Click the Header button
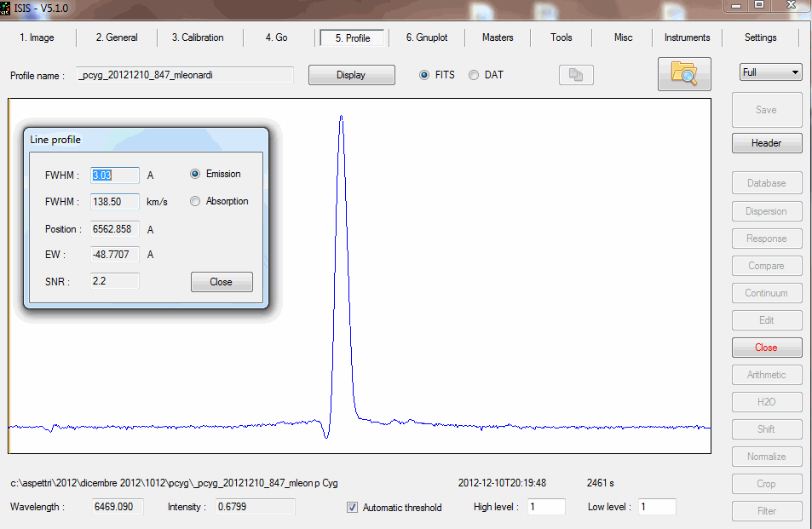 tap(766, 143)
